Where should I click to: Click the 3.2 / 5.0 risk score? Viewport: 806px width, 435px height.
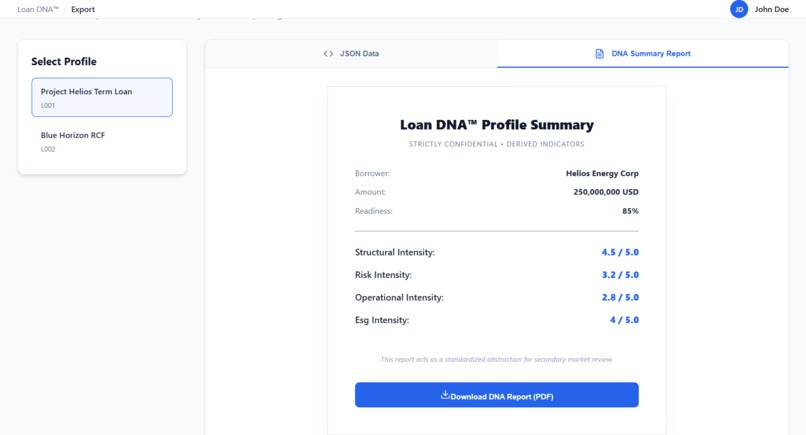620,275
